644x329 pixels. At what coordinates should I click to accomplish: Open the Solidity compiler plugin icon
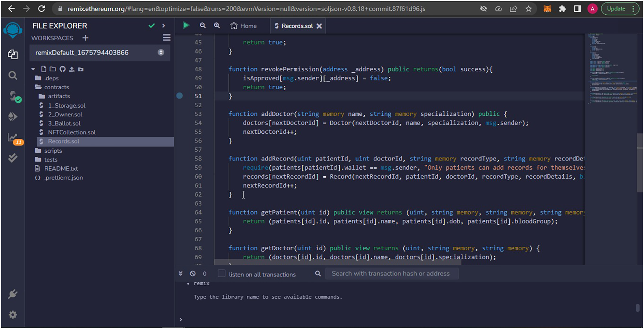pyautogui.click(x=14, y=97)
